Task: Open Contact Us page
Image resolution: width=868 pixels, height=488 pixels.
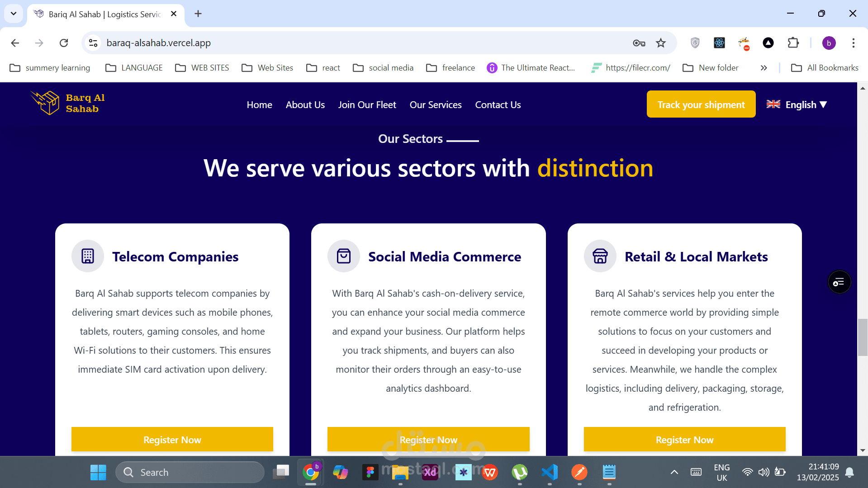Action: (498, 105)
